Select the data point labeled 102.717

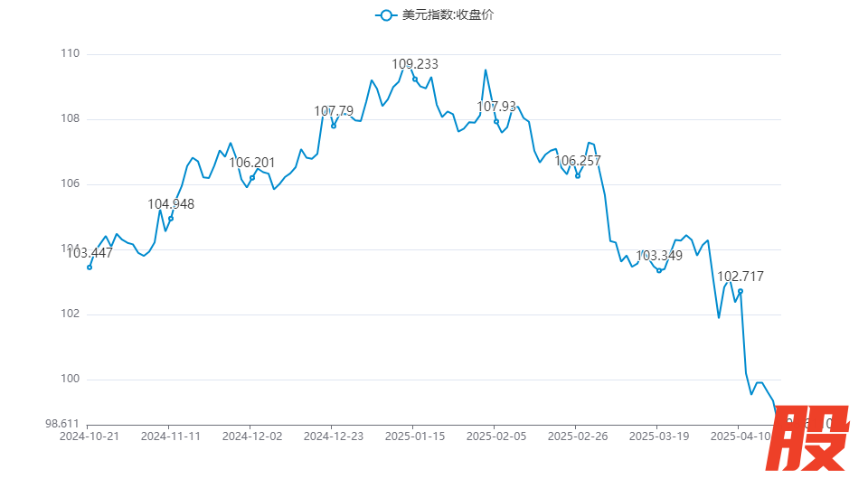pyautogui.click(x=741, y=291)
